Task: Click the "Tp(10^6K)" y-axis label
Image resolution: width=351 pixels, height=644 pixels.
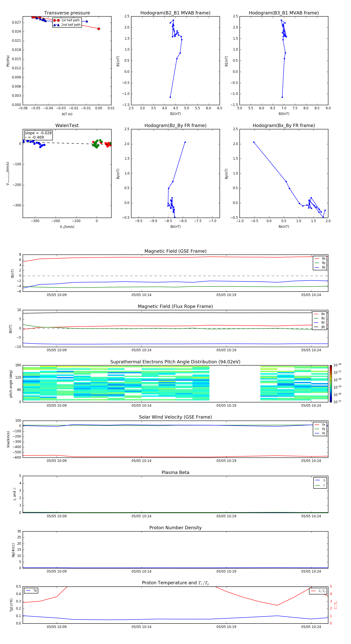Action: [11, 605]
